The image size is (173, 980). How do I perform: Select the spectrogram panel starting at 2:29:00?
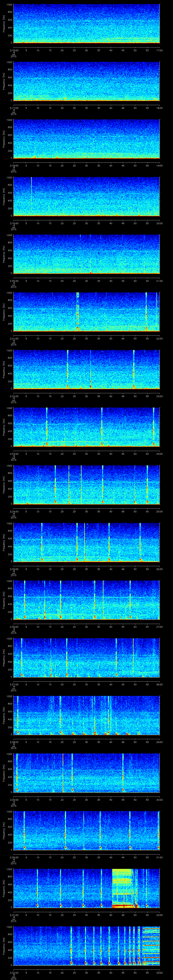click(86, 773)
